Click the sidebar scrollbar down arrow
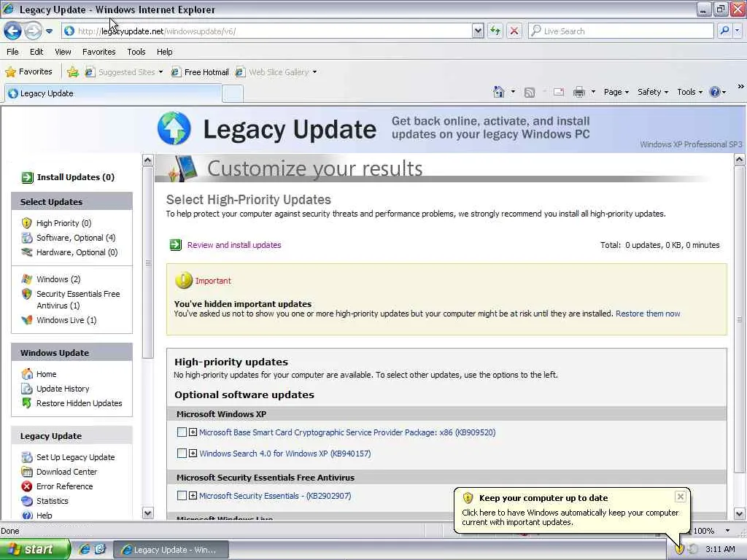747x560 pixels. pyautogui.click(x=147, y=513)
